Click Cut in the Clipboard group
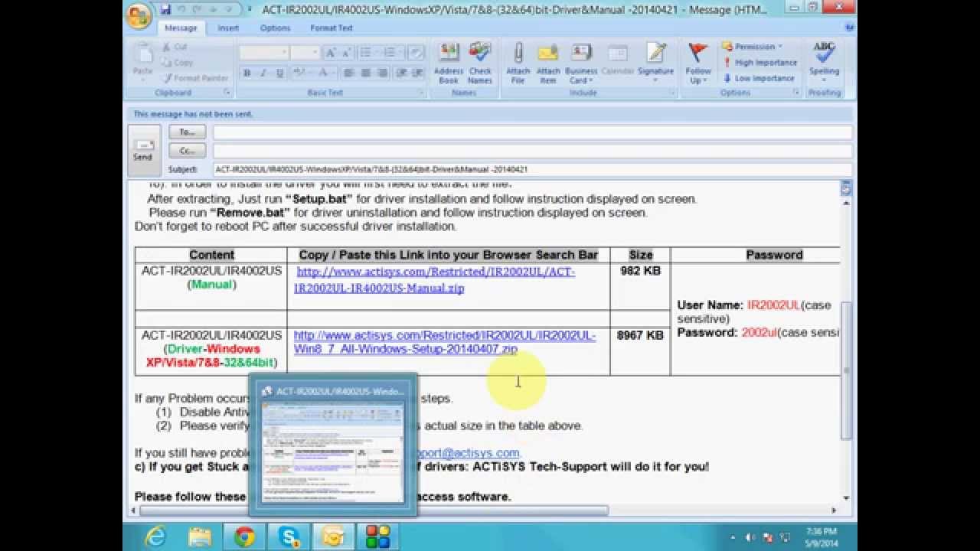Image resolution: width=980 pixels, height=551 pixels. coord(175,47)
